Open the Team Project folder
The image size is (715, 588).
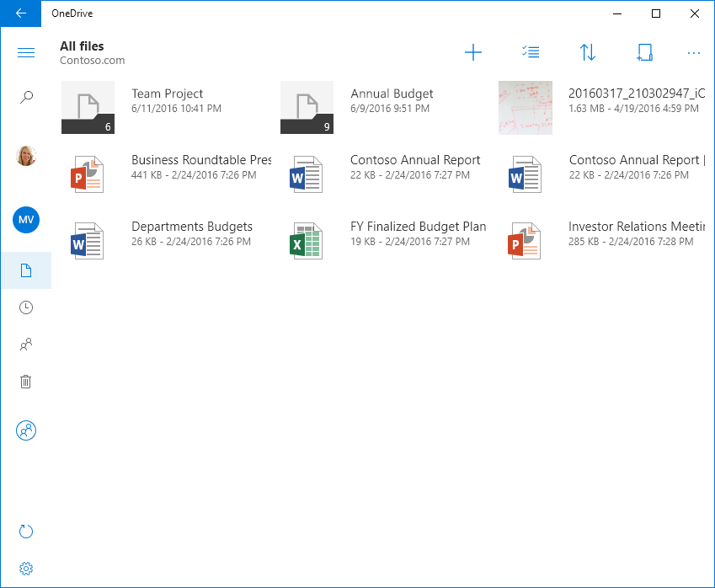pos(88,108)
